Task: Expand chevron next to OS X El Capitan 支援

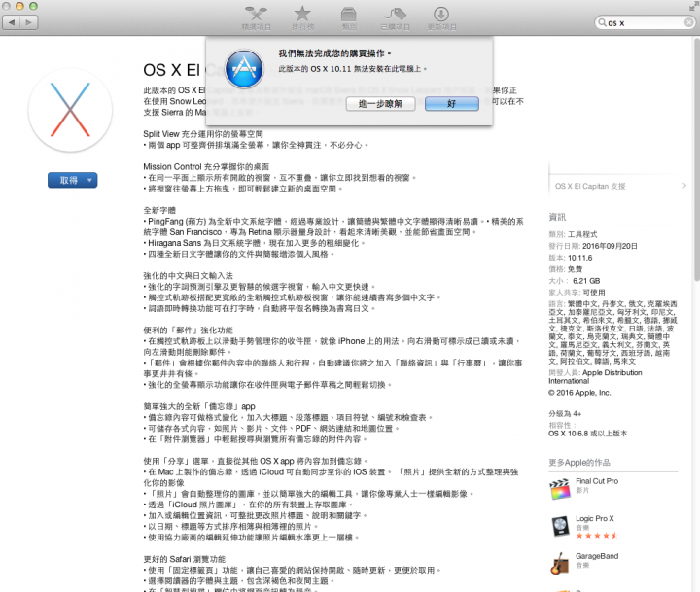Action: pyautogui.click(x=684, y=186)
